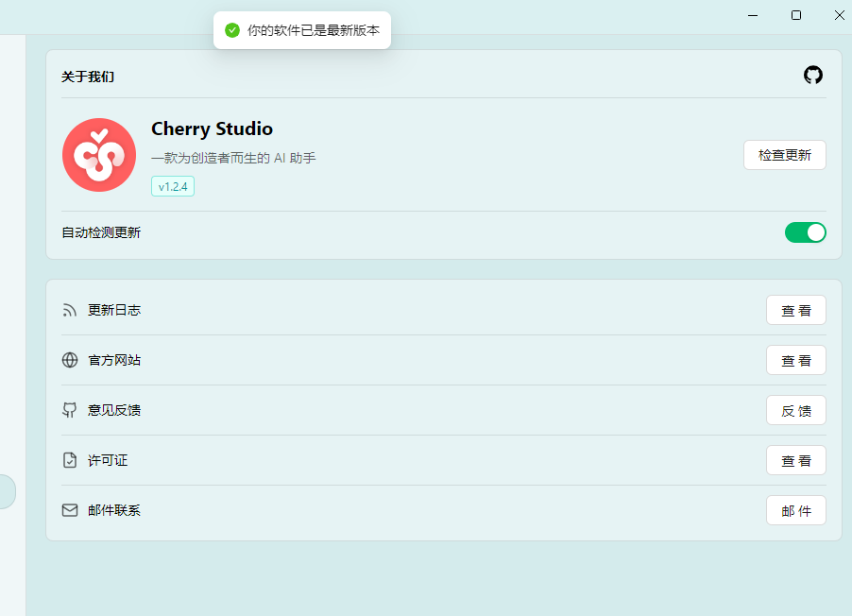Click the RSS icon beside 更新日志
The width and height of the screenshot is (852, 616).
tap(70, 311)
